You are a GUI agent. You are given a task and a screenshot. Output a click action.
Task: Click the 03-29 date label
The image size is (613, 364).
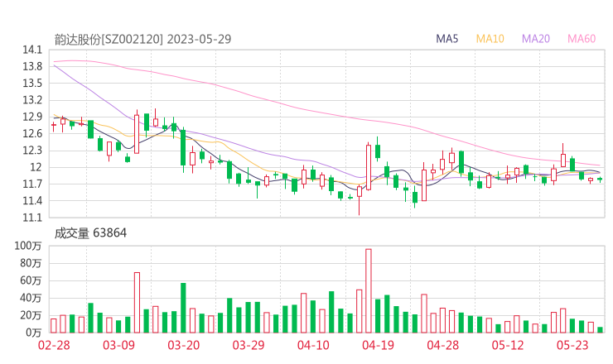coord(249,345)
